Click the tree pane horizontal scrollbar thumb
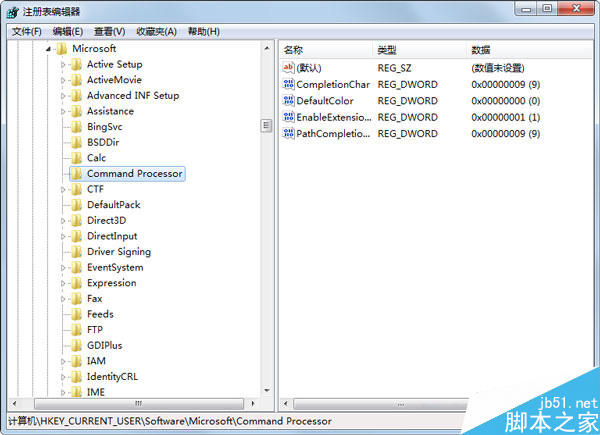 click(139, 404)
